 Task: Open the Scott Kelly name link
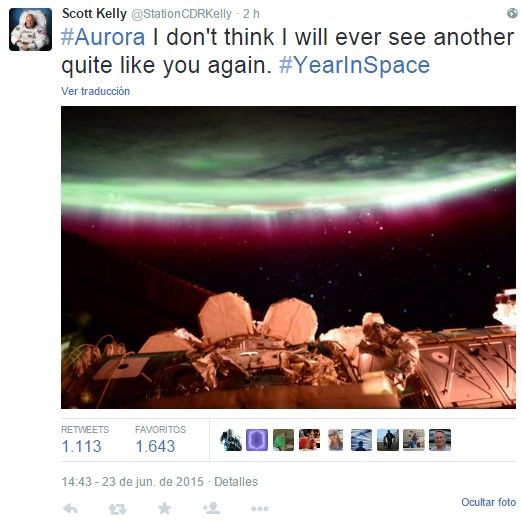(x=94, y=14)
